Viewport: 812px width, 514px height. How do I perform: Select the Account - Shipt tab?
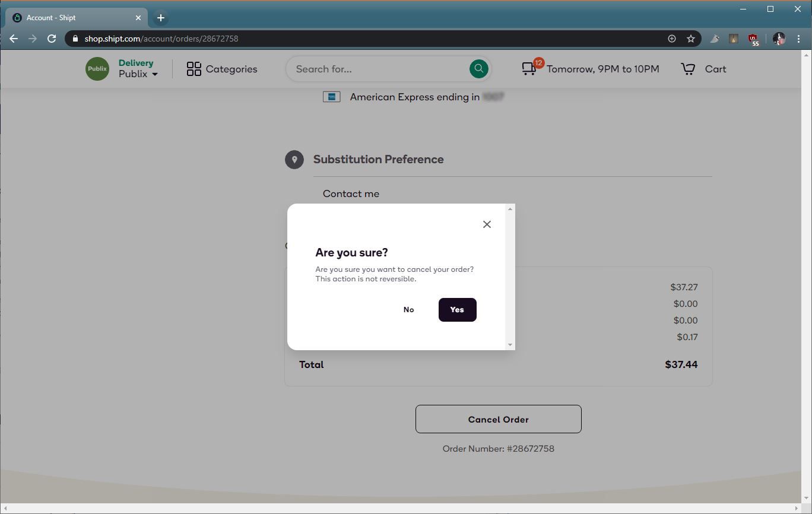77,18
